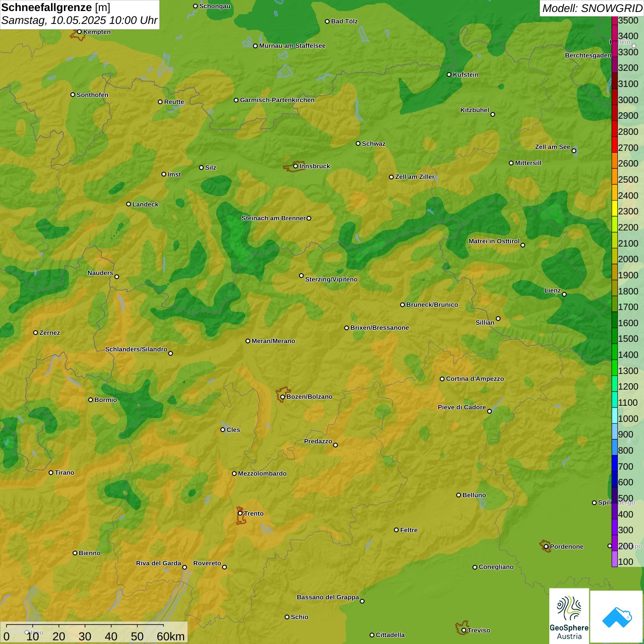The width and height of the screenshot is (644, 644).
Task: Click the date 'Samstag, 10.05.2025 10:00 Uhr'
Action: [79, 21]
